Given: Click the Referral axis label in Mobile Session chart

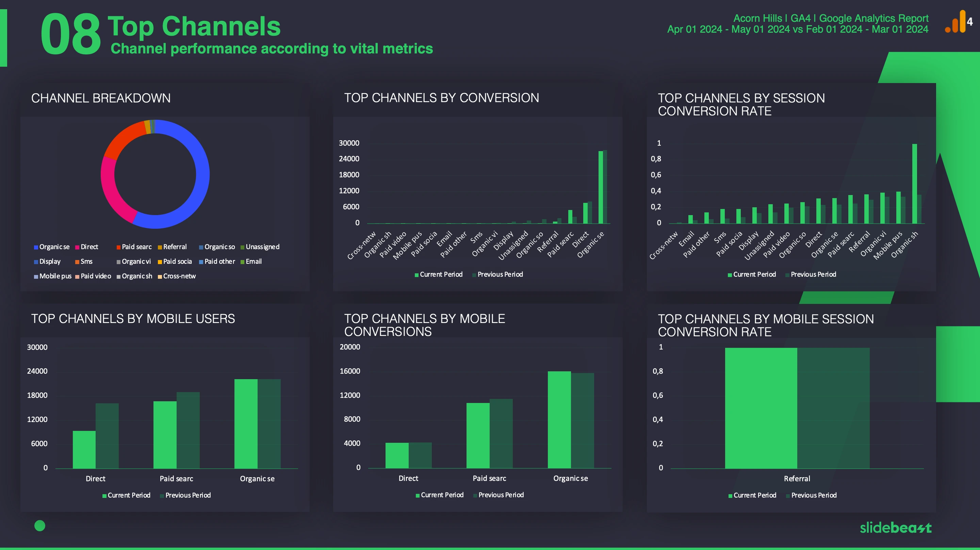Looking at the screenshot, I should pyautogui.click(x=797, y=479).
